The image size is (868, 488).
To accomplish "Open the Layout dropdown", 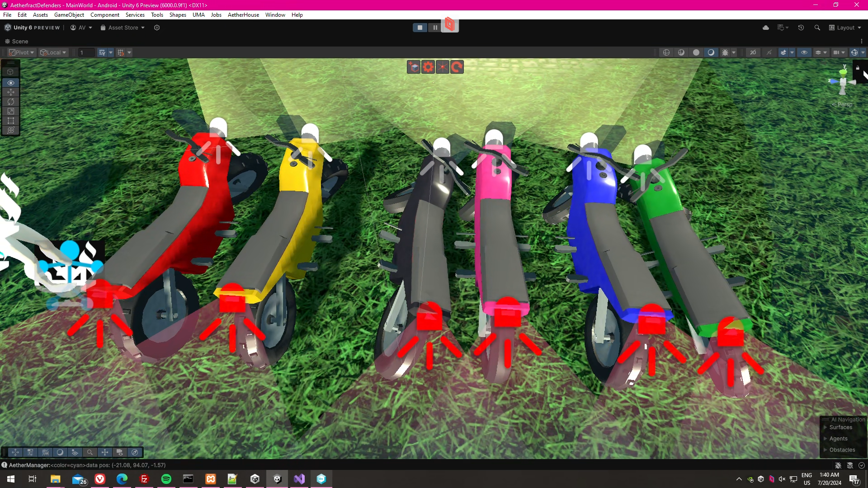I will click(x=845, y=28).
